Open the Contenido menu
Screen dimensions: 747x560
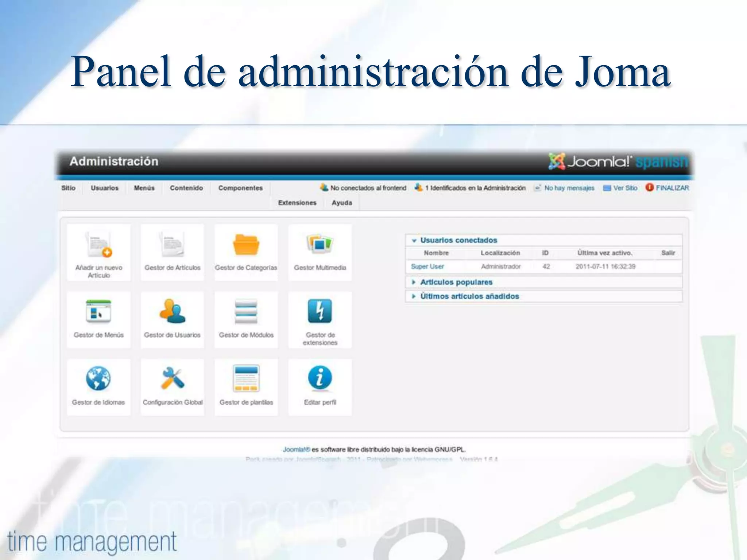tap(186, 188)
